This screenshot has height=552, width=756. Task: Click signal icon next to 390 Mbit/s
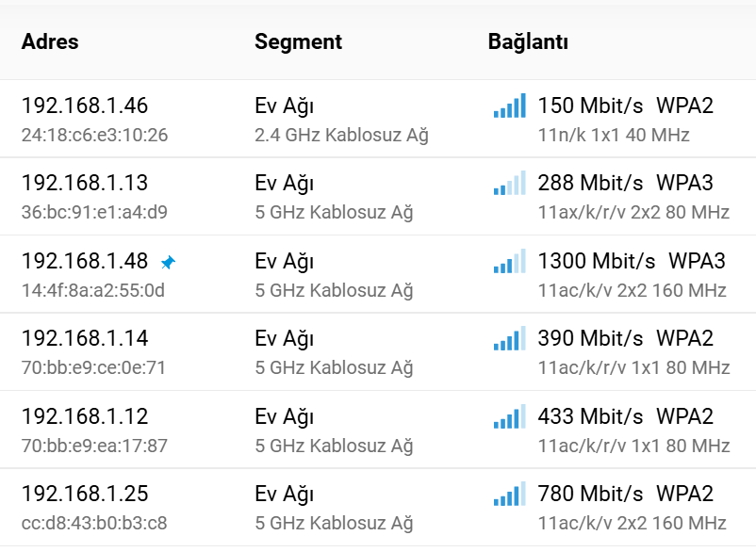coord(510,338)
